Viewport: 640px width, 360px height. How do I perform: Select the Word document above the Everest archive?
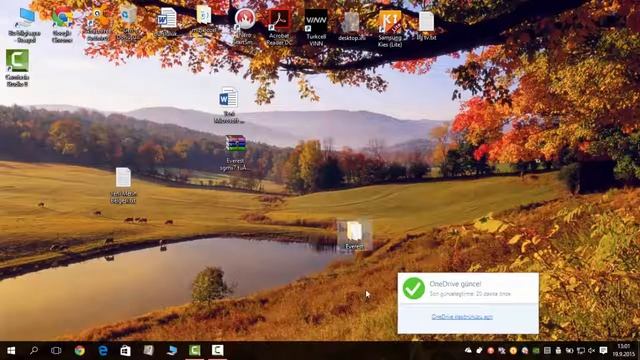click(x=229, y=105)
